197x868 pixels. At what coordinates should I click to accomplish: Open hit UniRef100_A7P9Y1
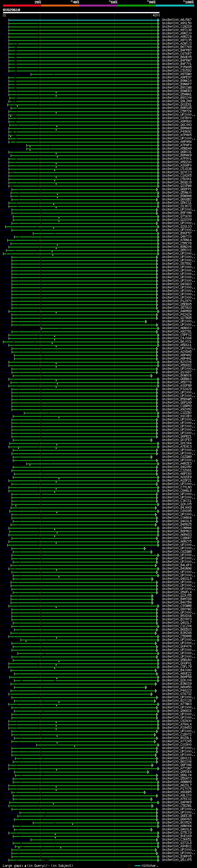[x=177, y=158]
